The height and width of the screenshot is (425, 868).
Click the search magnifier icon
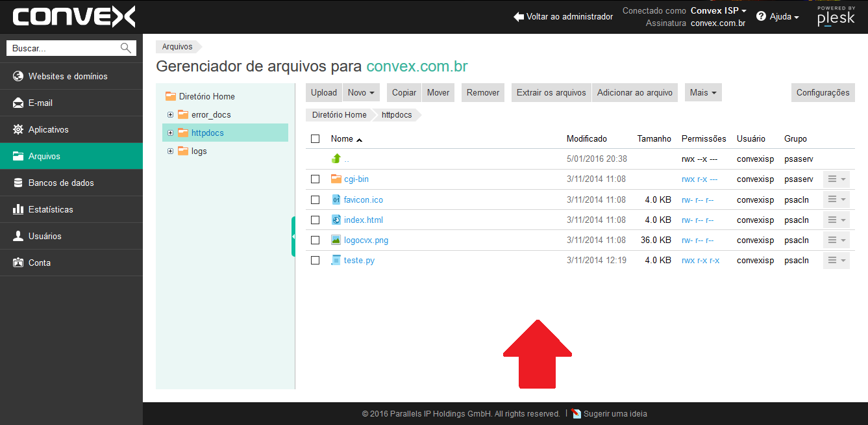pyautogui.click(x=125, y=48)
